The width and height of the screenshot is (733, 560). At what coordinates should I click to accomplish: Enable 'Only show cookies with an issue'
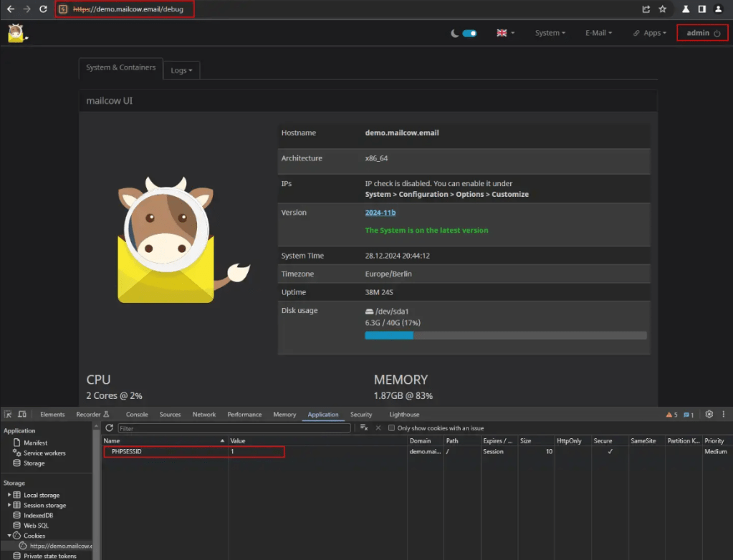tap(391, 428)
